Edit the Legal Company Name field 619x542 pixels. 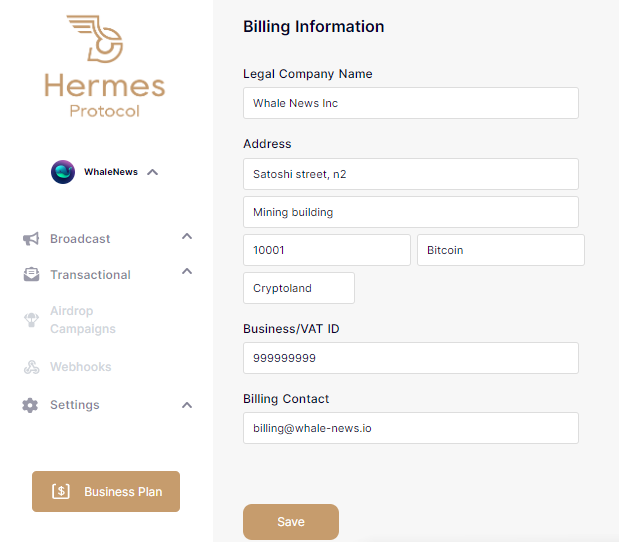(410, 103)
